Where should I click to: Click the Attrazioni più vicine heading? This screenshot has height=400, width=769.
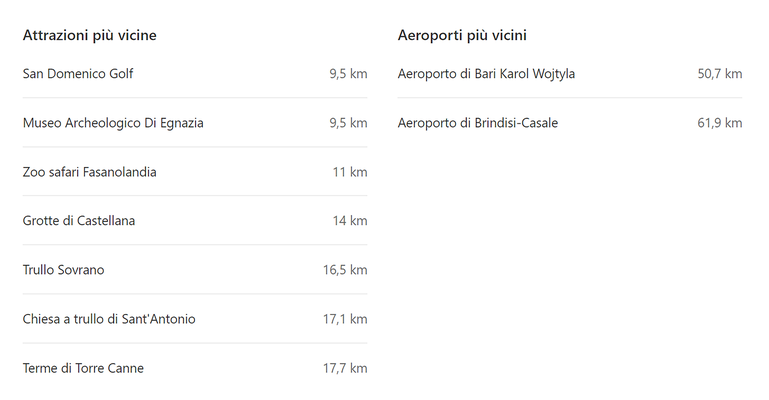click(x=89, y=35)
